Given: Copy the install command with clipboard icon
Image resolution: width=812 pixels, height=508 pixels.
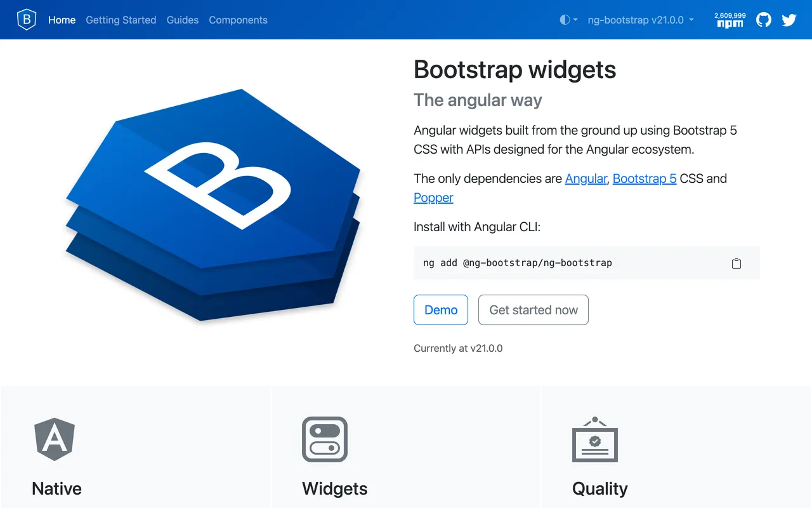Looking at the screenshot, I should click(737, 263).
